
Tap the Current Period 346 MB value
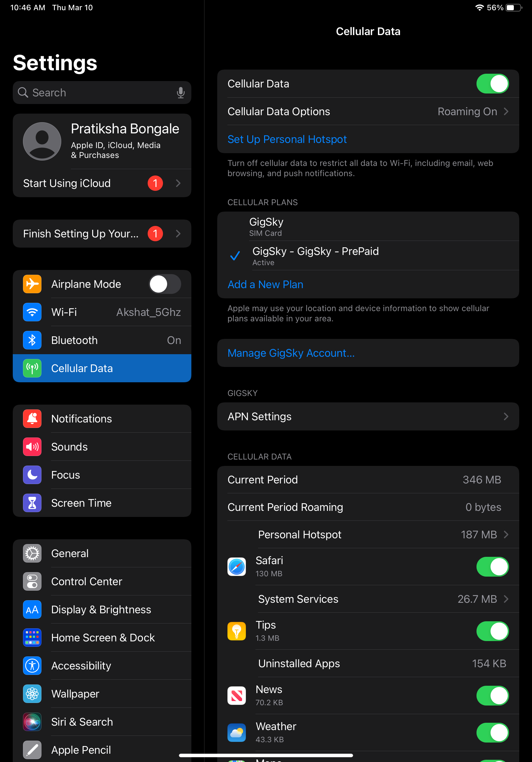[x=482, y=480]
